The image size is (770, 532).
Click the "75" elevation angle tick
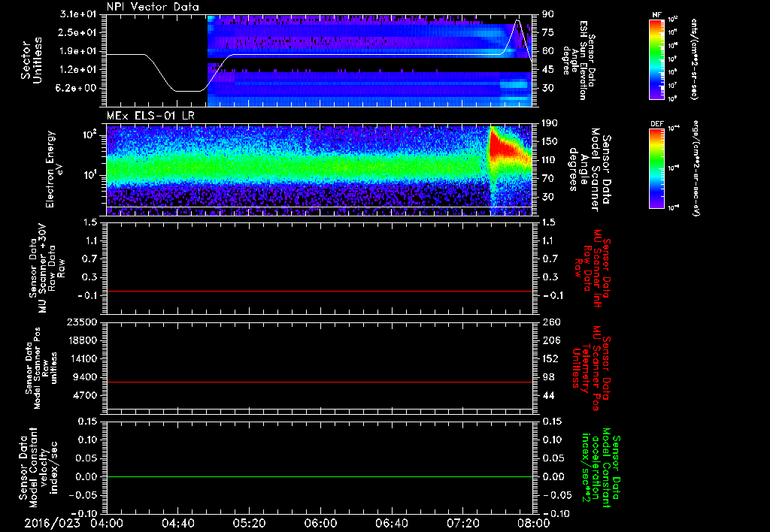pos(548,32)
